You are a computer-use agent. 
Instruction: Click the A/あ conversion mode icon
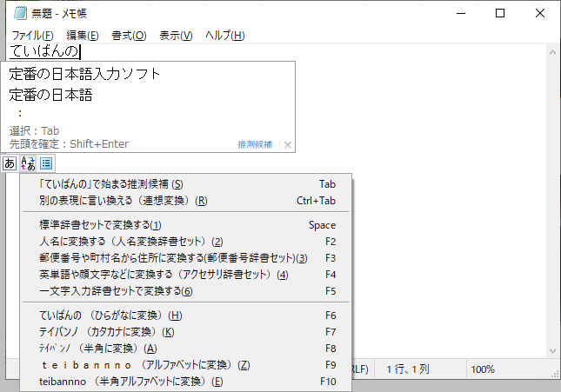click(x=28, y=163)
